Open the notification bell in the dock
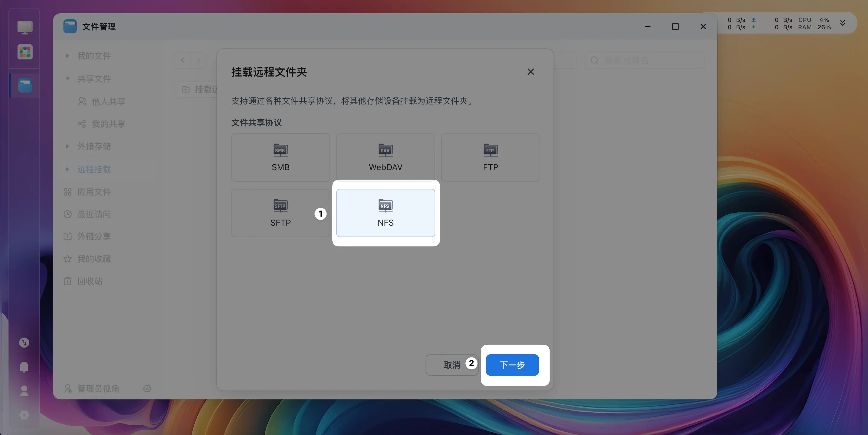Screen dimensions: 868x435 click(x=24, y=367)
